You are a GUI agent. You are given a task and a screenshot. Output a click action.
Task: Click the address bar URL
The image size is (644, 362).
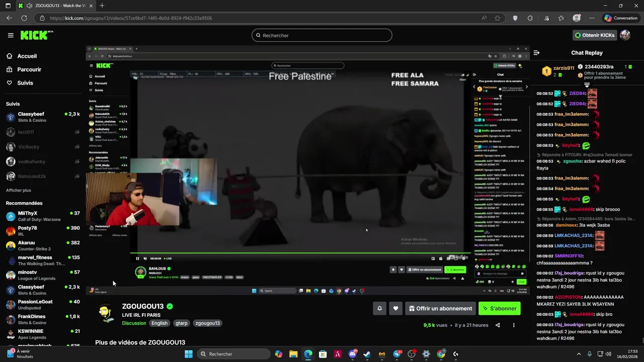coord(131,18)
